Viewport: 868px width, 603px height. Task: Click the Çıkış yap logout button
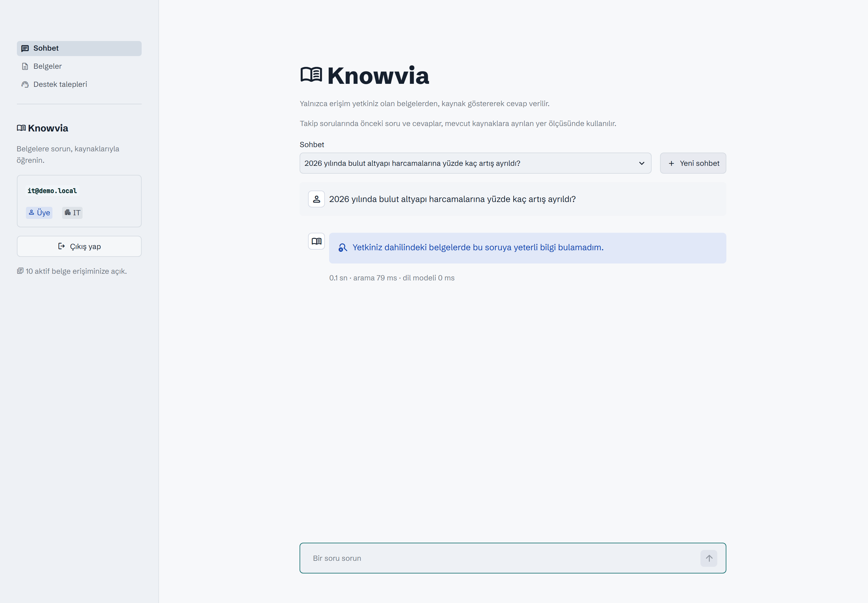(x=79, y=246)
